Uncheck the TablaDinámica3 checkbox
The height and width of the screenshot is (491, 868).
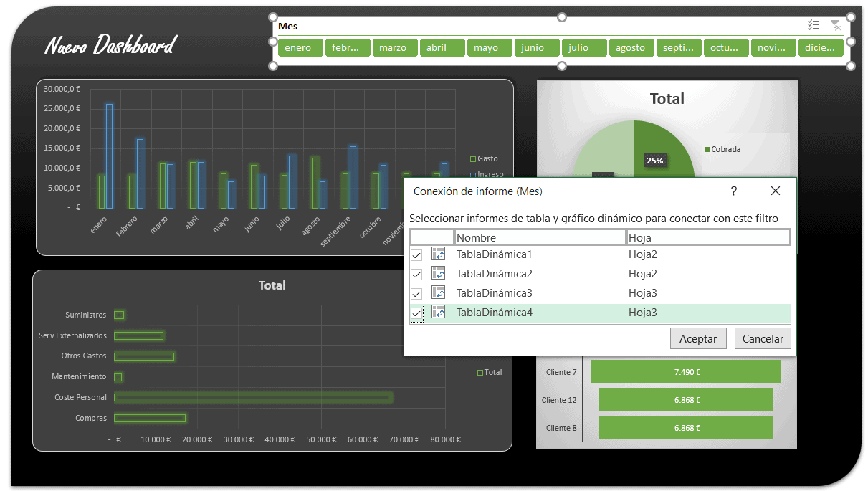click(x=416, y=293)
